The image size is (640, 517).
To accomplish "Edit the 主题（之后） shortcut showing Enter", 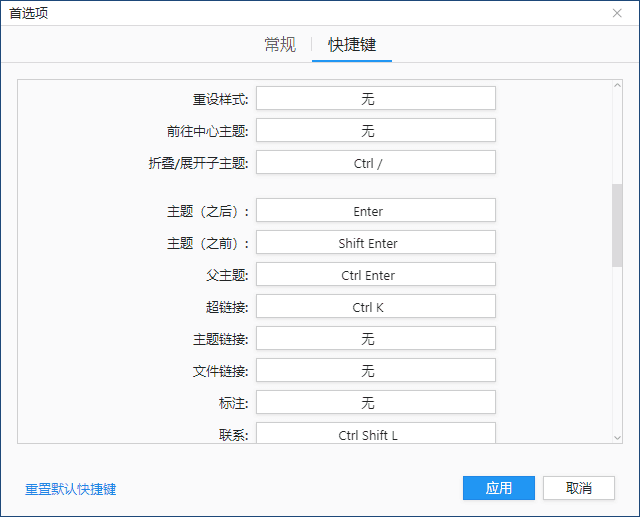I will [376, 210].
